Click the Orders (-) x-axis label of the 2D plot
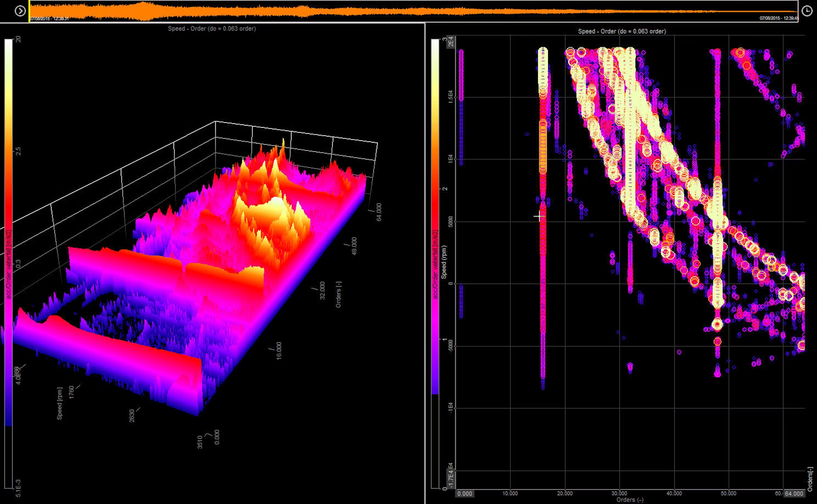Viewport: 817px width, 504px height. pyautogui.click(x=630, y=500)
